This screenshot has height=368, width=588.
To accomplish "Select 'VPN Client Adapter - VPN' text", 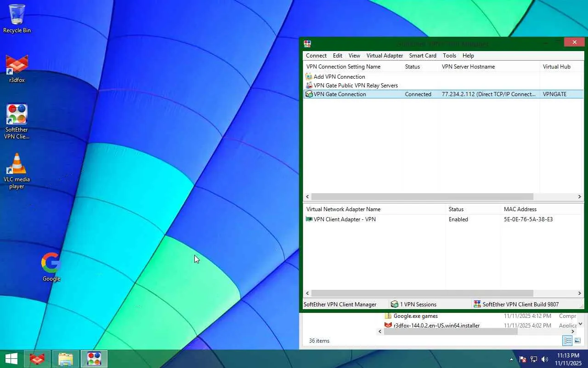I will tap(345, 219).
